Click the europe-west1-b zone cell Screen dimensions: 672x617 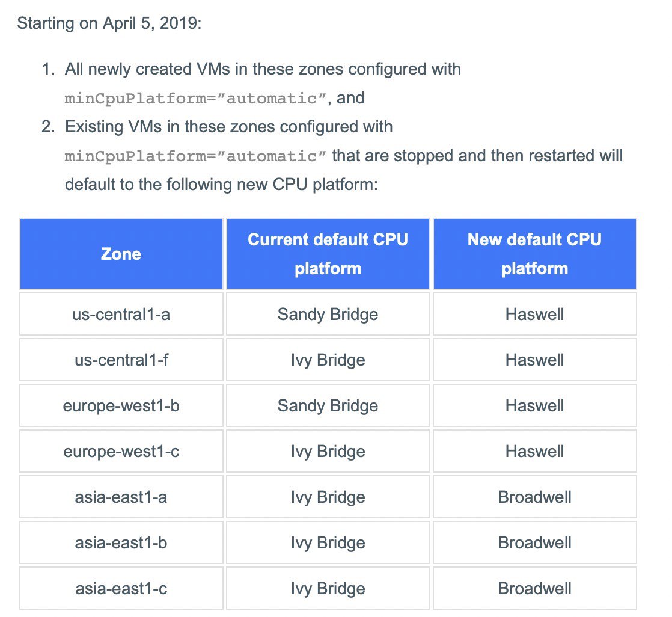click(x=121, y=405)
